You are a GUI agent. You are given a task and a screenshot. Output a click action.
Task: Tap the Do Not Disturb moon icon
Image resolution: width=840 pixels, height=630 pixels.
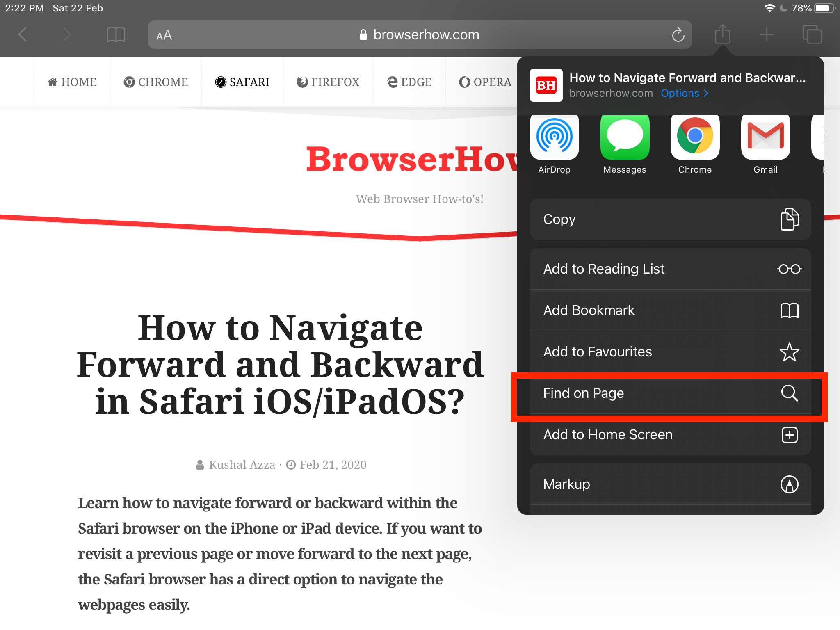pos(784,8)
